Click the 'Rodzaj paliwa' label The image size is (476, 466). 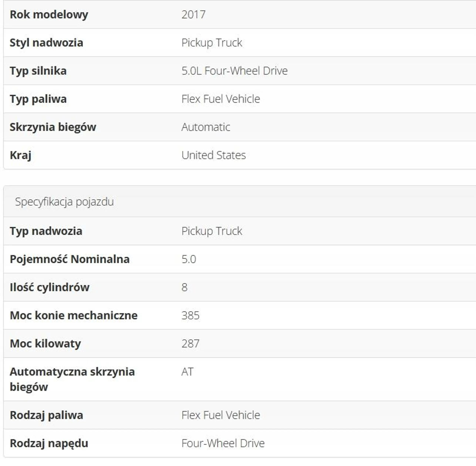46,415
